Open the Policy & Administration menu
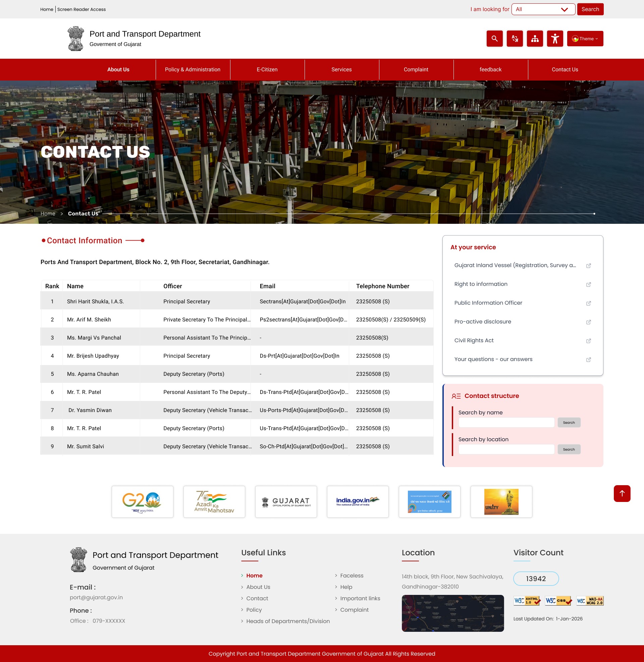 coord(193,70)
